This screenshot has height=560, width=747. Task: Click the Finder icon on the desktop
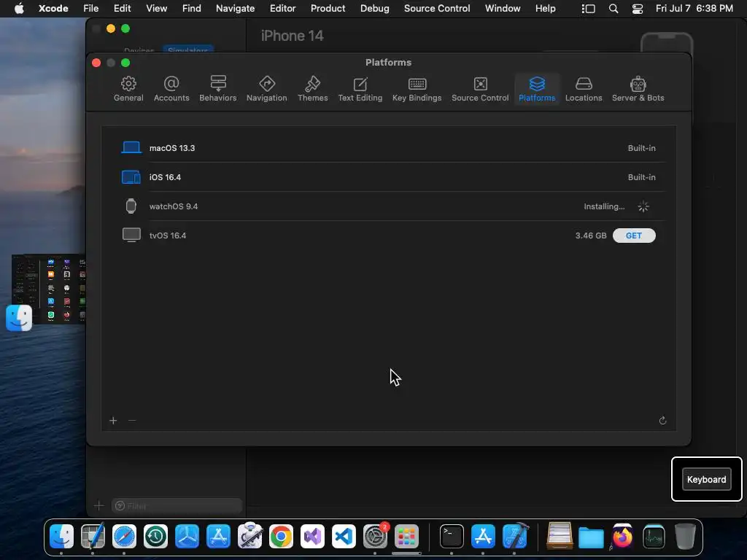[19, 318]
